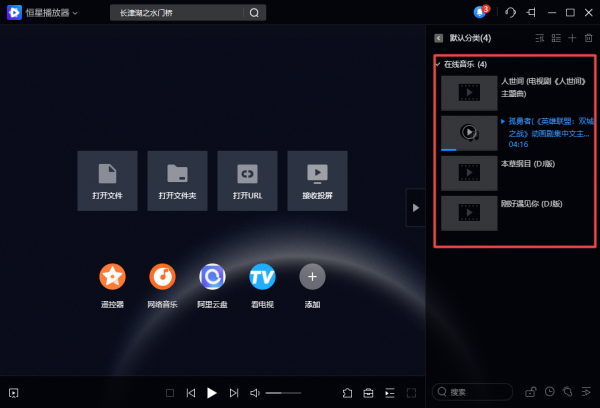Mute audio with the speaker icon

coord(255,393)
